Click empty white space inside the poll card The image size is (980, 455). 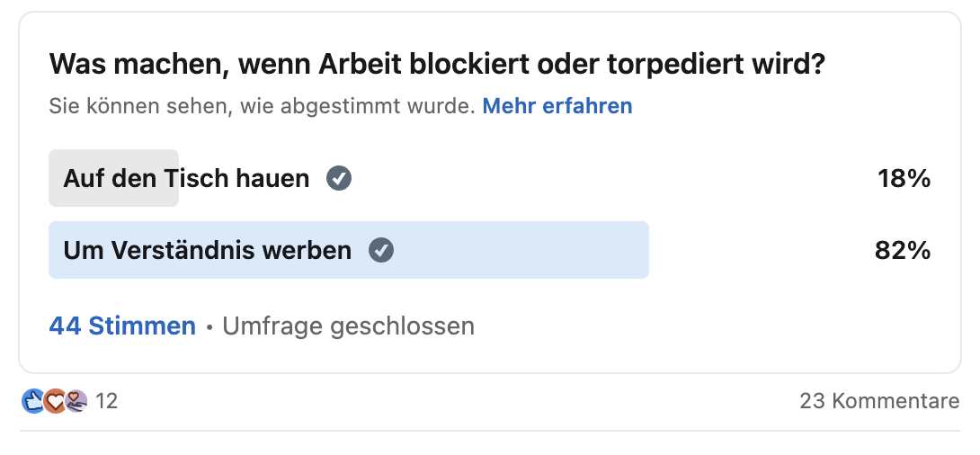(x=781, y=325)
